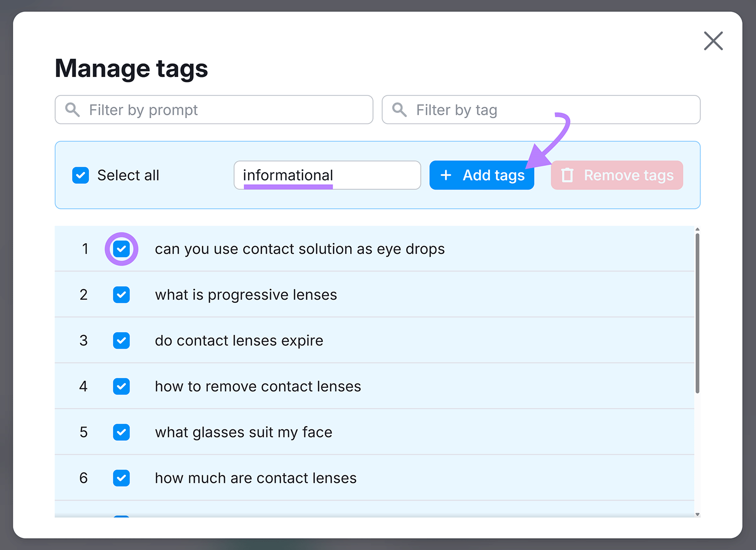Click the search icon in Filter by tag

pyautogui.click(x=399, y=110)
